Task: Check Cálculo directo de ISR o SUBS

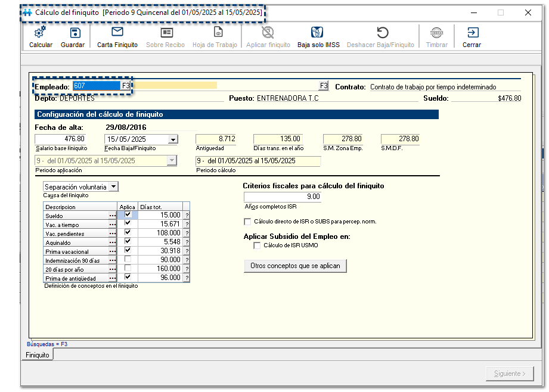Action: [x=248, y=222]
